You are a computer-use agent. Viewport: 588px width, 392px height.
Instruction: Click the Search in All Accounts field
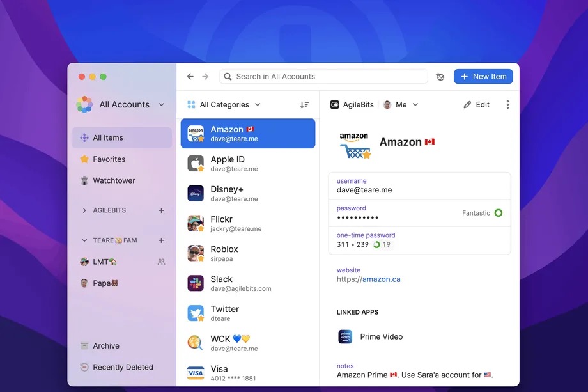point(323,77)
